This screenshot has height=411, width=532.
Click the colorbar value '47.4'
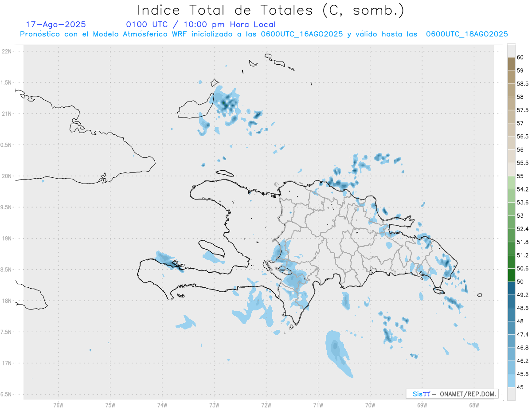523,334
